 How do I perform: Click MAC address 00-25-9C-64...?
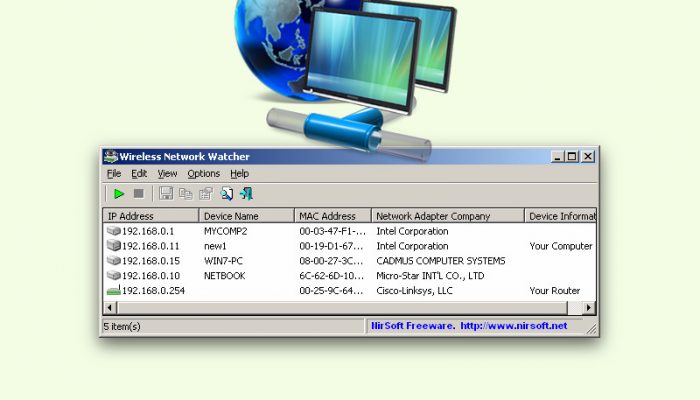click(331, 291)
